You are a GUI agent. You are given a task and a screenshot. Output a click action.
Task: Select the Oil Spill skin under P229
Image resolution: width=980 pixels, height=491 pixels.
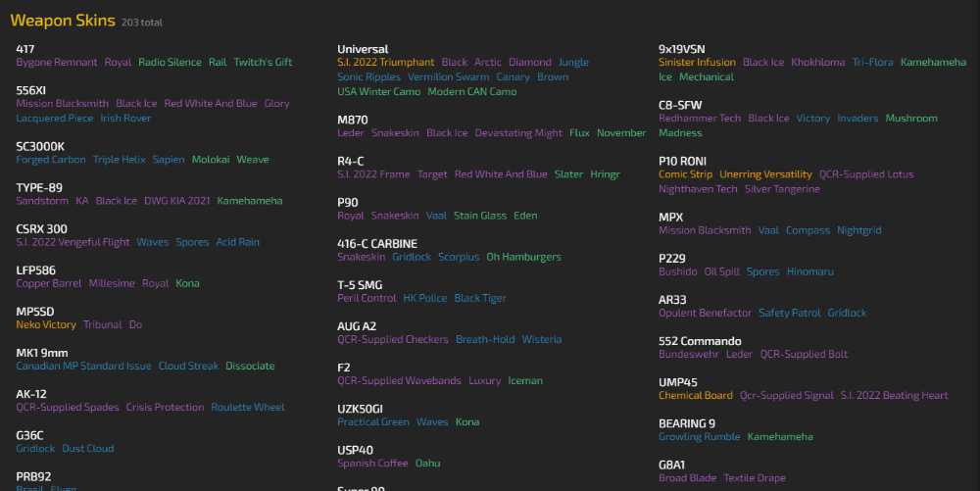tap(721, 272)
